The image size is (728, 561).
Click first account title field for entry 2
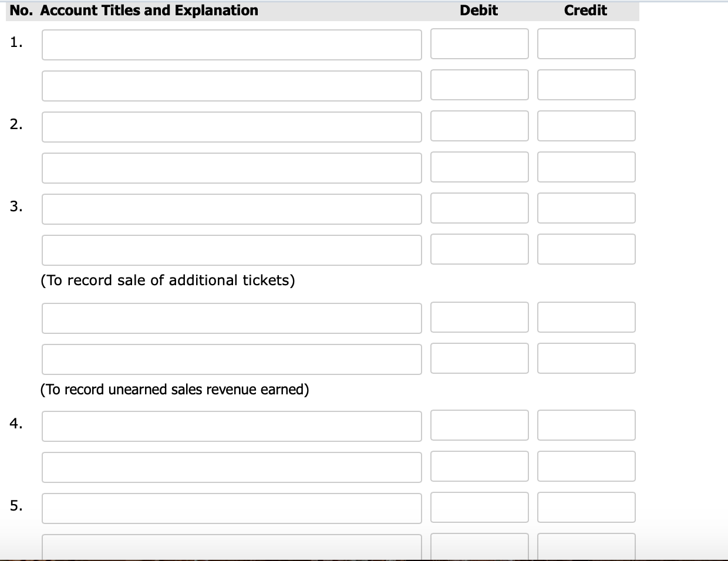coord(232,127)
